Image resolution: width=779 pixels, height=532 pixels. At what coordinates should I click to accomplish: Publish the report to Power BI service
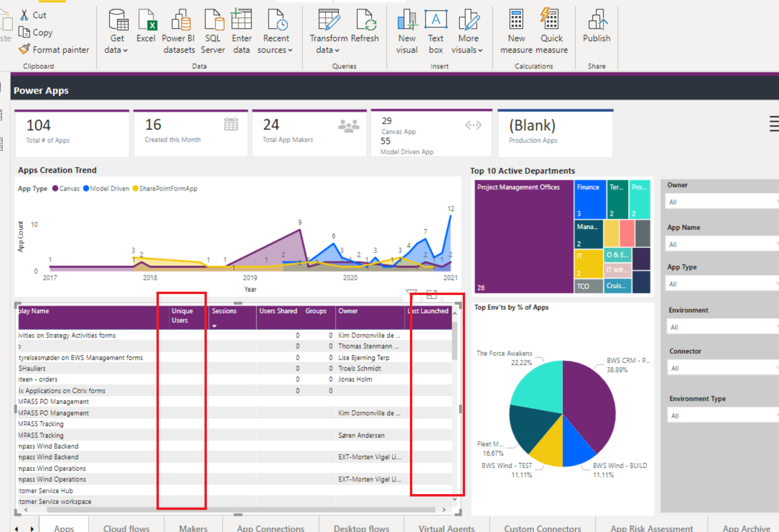click(596, 30)
